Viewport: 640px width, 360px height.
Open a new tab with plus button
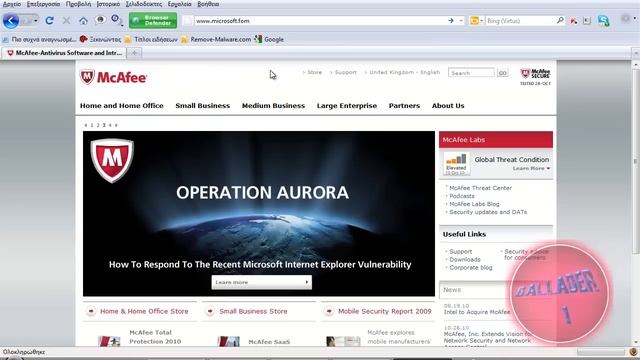pos(134,53)
